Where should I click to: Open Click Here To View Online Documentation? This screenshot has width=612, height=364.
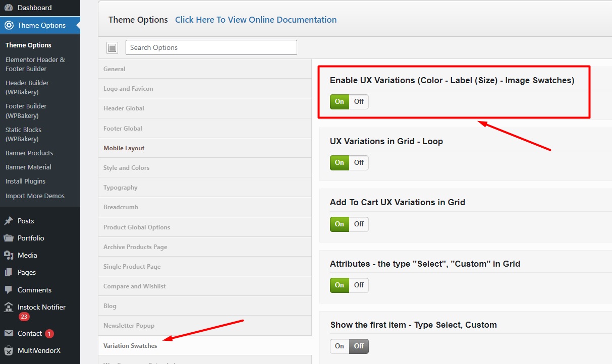click(256, 20)
